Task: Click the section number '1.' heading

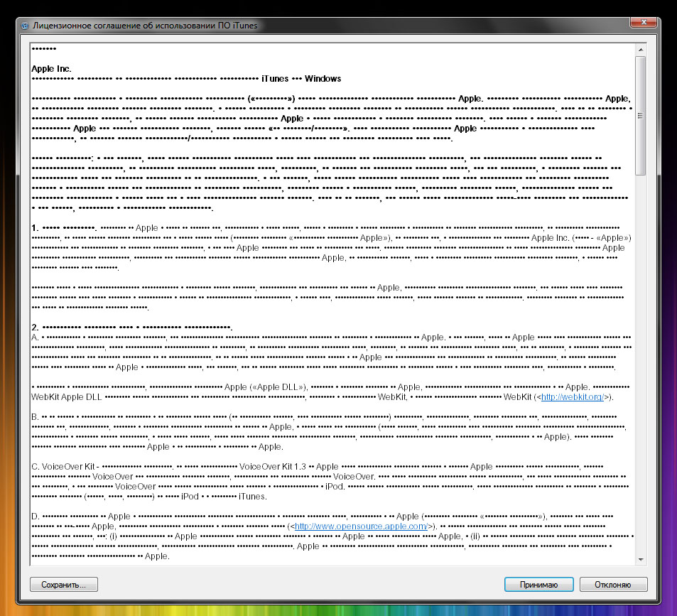Action: click(35, 227)
